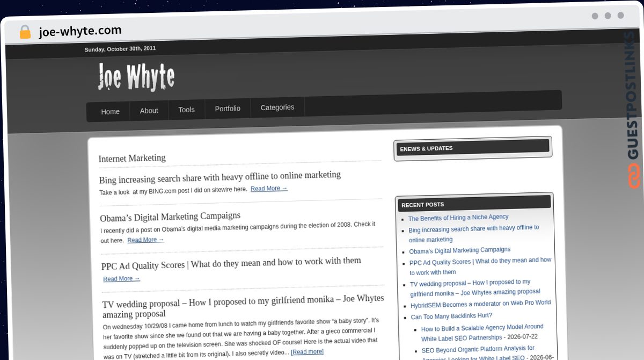Click Read More under the Obama post
Viewport: 644px width, 360px height.
coord(145,240)
